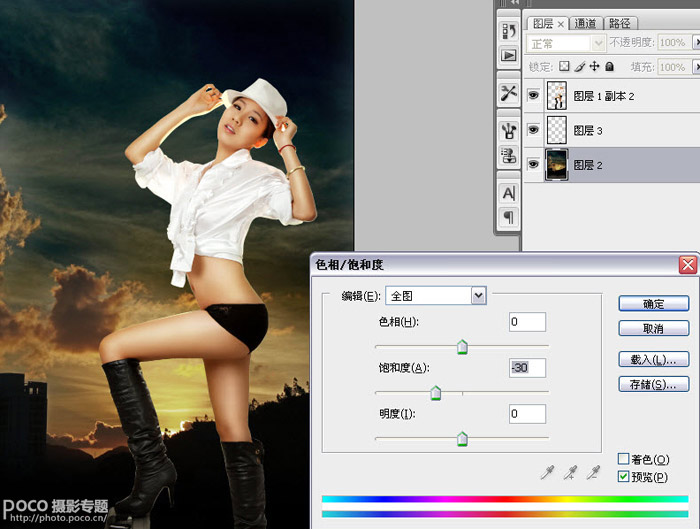Click lock image pixels brush icon
The height and width of the screenshot is (529, 700).
tap(579, 67)
